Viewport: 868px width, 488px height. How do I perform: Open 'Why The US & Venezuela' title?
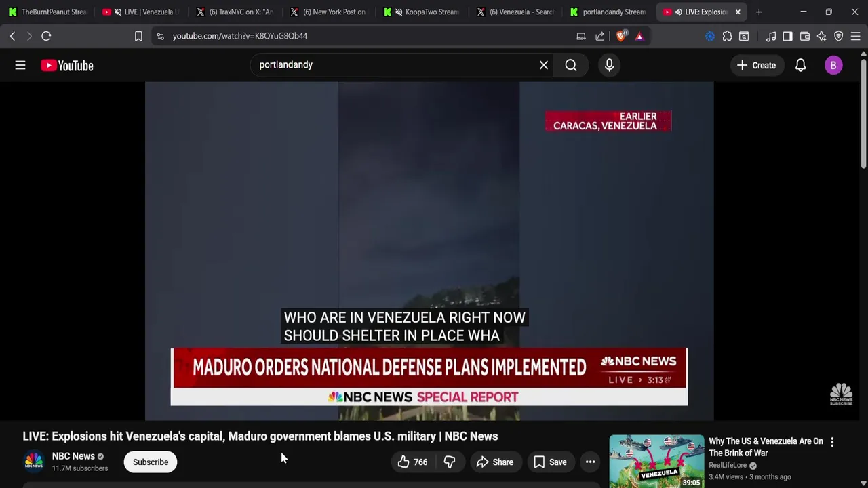766,447
